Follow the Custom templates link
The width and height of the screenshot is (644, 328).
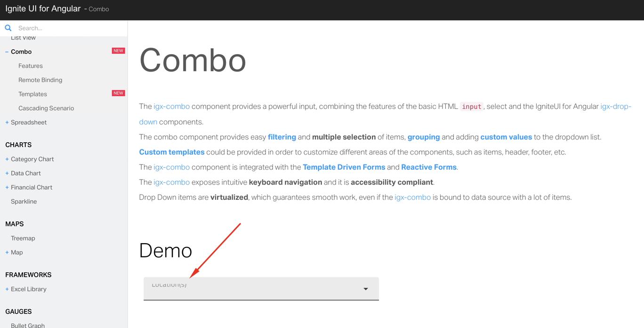click(x=171, y=152)
